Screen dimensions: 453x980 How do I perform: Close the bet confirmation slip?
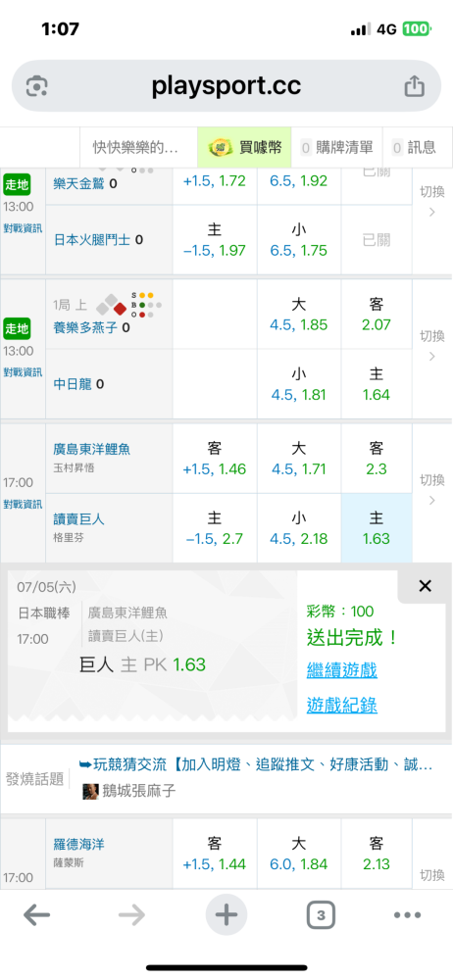click(425, 586)
